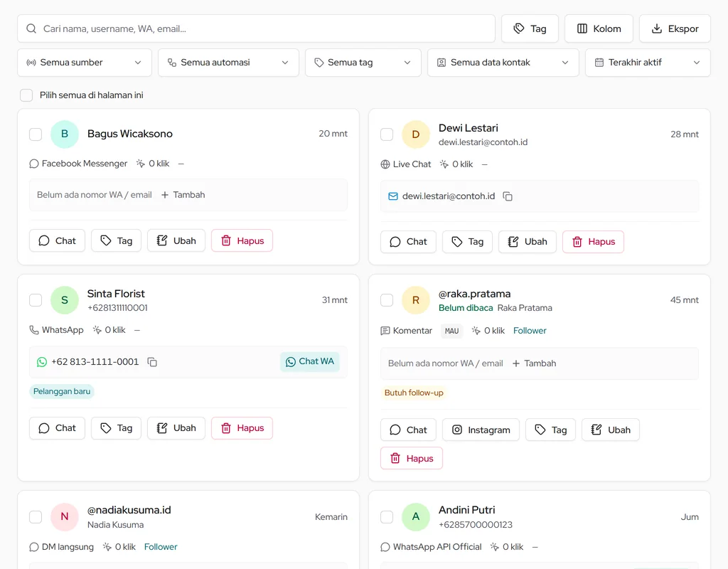
Task: Open Chat WA for Sinta Florist
Action: click(x=310, y=361)
